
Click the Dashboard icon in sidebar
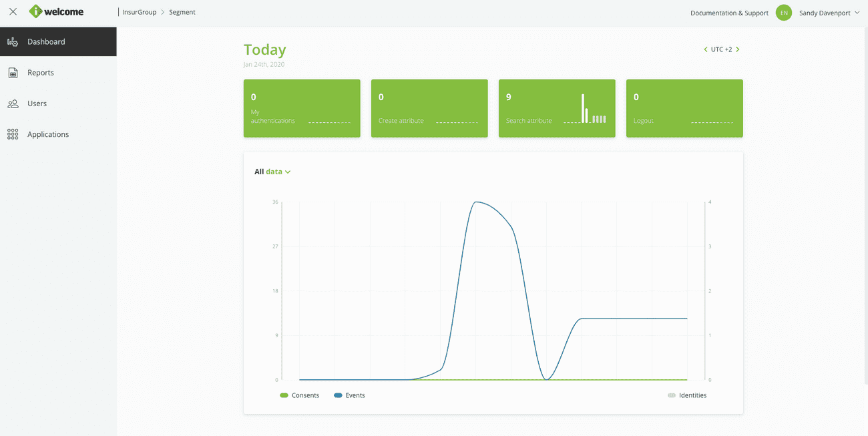[x=13, y=42]
